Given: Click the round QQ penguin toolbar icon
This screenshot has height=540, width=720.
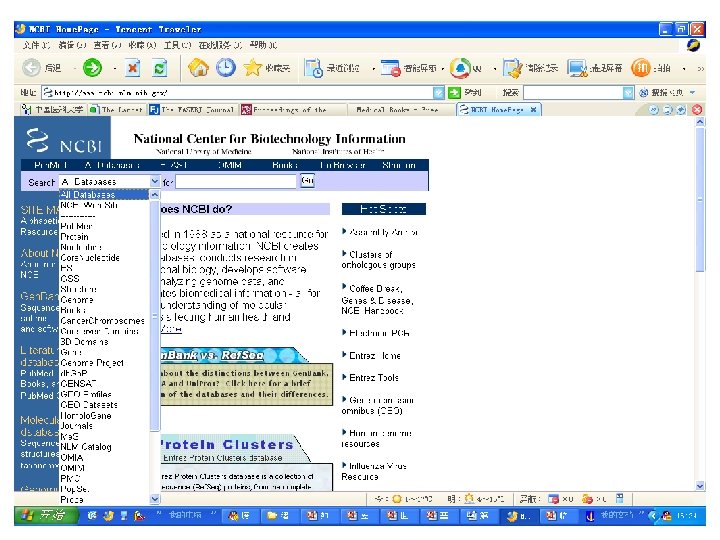Looking at the screenshot, I should pyautogui.click(x=460, y=68).
